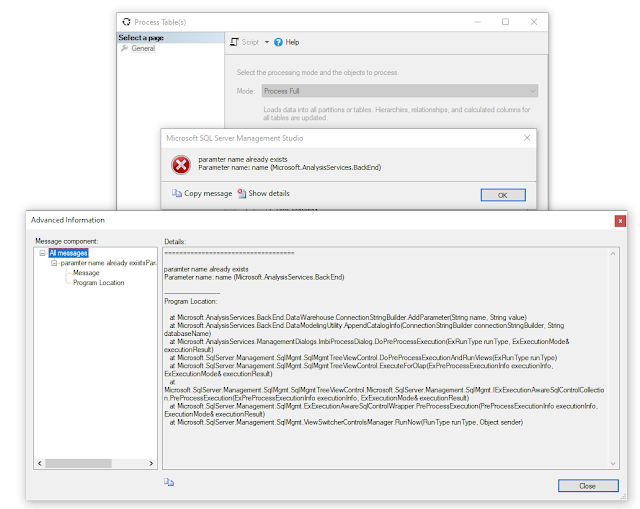Click the Details pane scroll down arrow
The width and height of the screenshot is (640, 509).
pos(613,463)
